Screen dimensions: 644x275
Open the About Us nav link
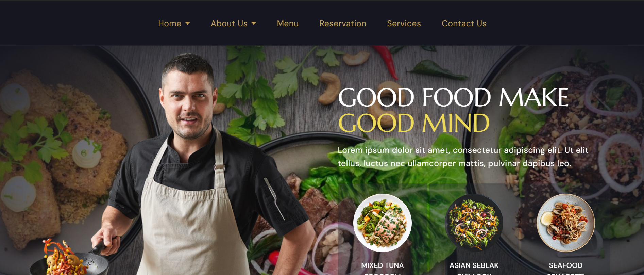click(229, 23)
